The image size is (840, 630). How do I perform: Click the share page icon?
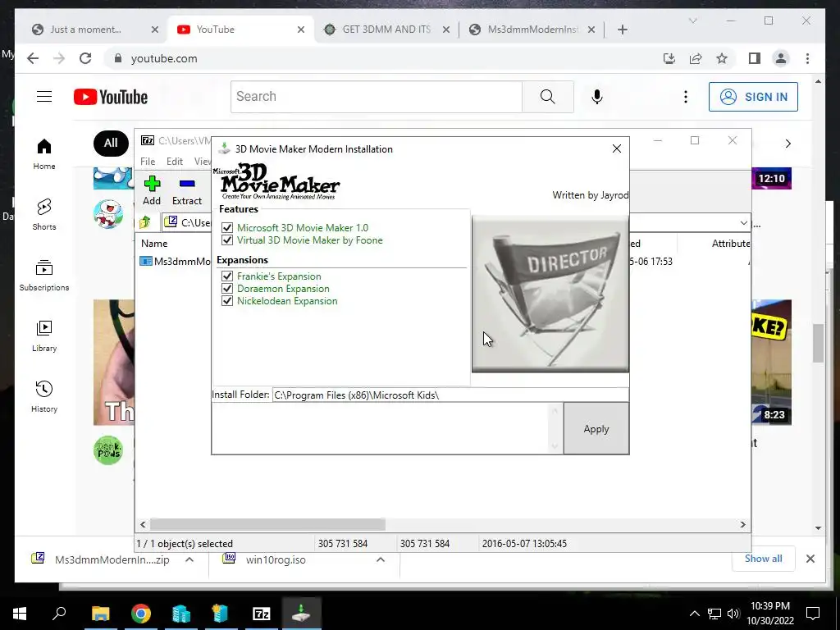click(696, 58)
